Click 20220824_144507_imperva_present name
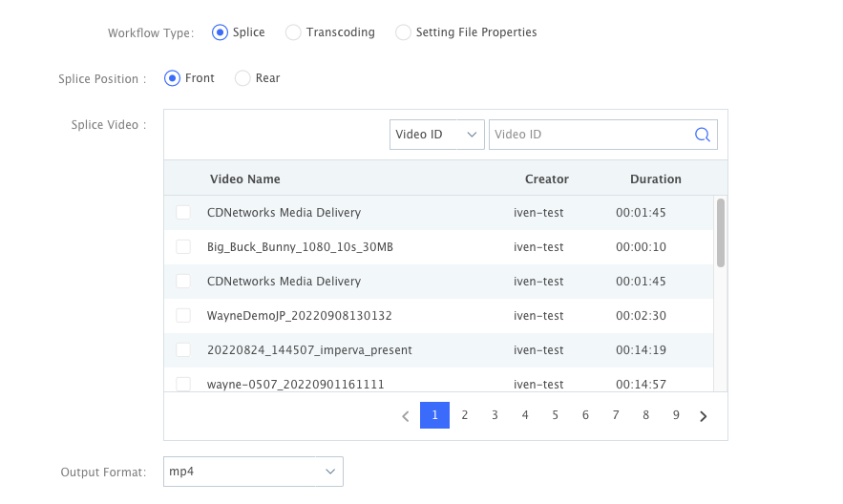Screen dimensions: 843x504 tap(309, 350)
